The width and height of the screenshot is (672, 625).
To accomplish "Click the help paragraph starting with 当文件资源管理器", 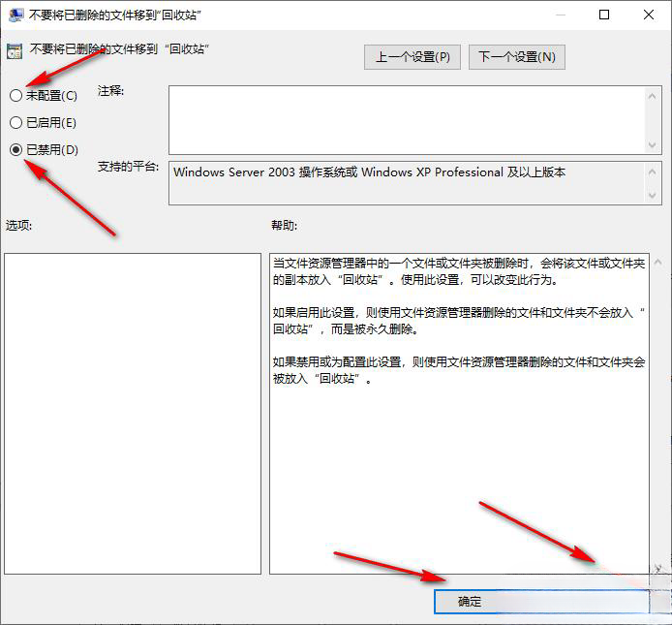I will point(459,271).
